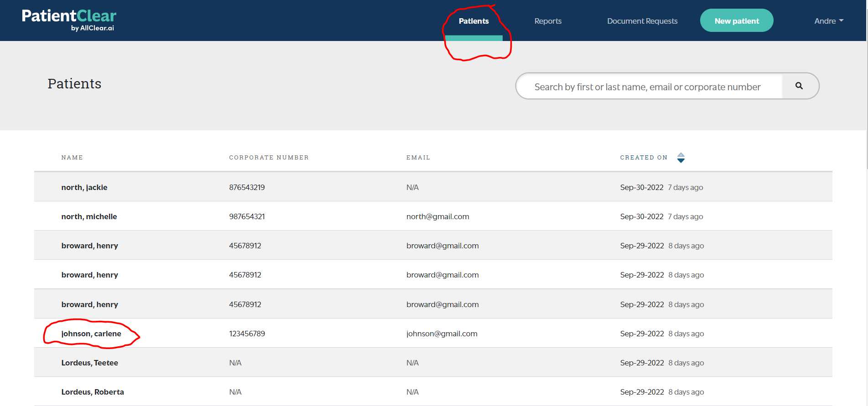The image size is (868, 406).
Task: Go to Document Requests tab
Action: (x=642, y=21)
